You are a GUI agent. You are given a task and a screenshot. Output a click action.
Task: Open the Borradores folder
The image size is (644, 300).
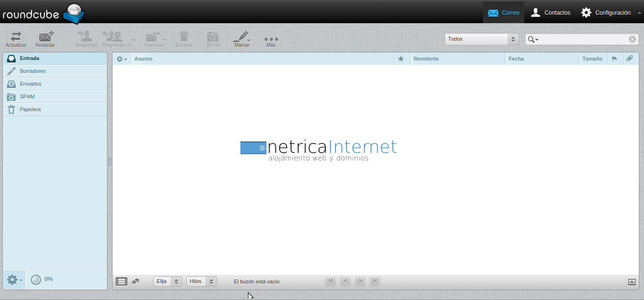[33, 71]
